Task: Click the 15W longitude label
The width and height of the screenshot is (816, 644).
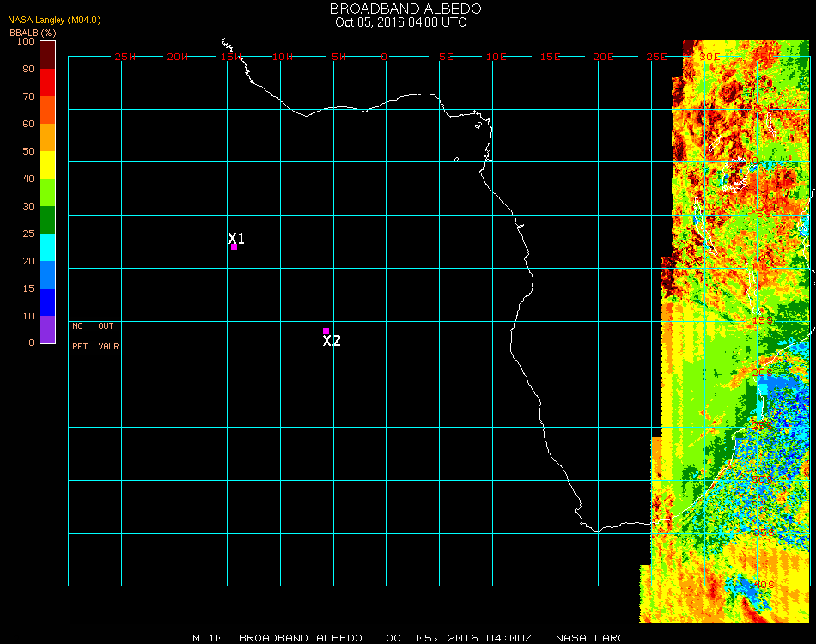Action: click(231, 57)
